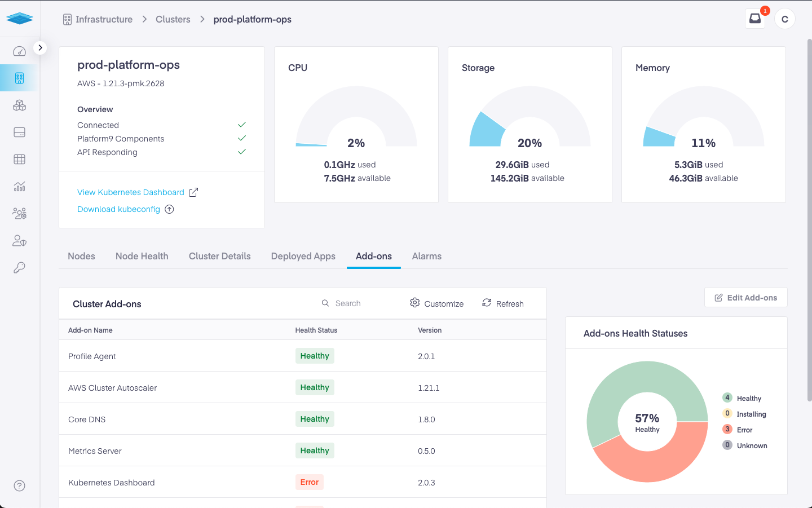Screen dimensions: 812x508
Task: Click the Error legend swatch in health chart
Action: click(727, 430)
